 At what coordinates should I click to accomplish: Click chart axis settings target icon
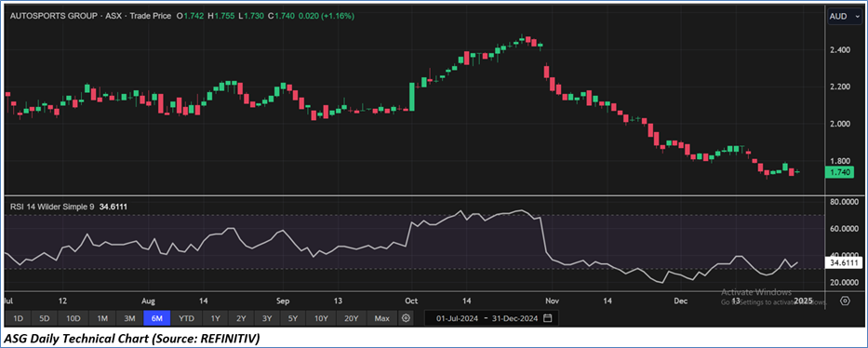pos(845,301)
